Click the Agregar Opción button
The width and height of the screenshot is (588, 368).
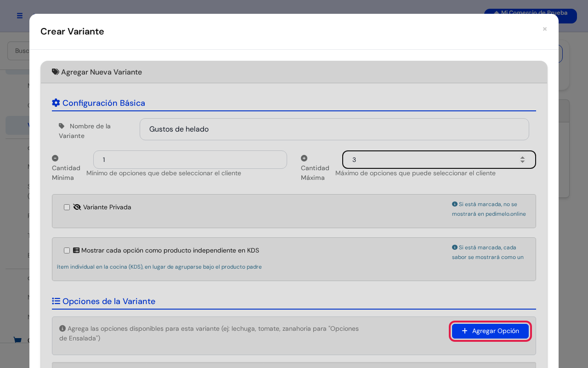(x=490, y=331)
